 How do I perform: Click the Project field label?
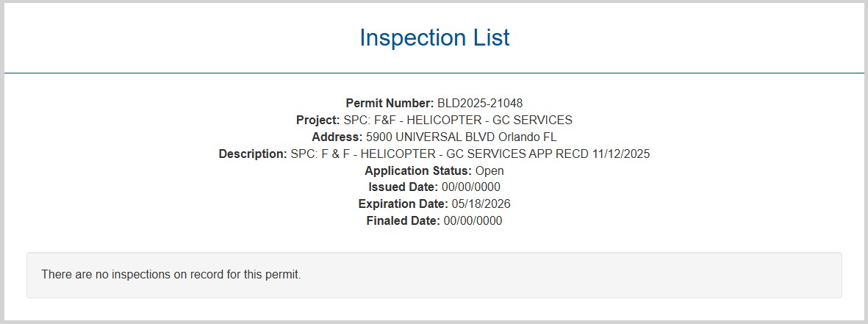point(318,120)
